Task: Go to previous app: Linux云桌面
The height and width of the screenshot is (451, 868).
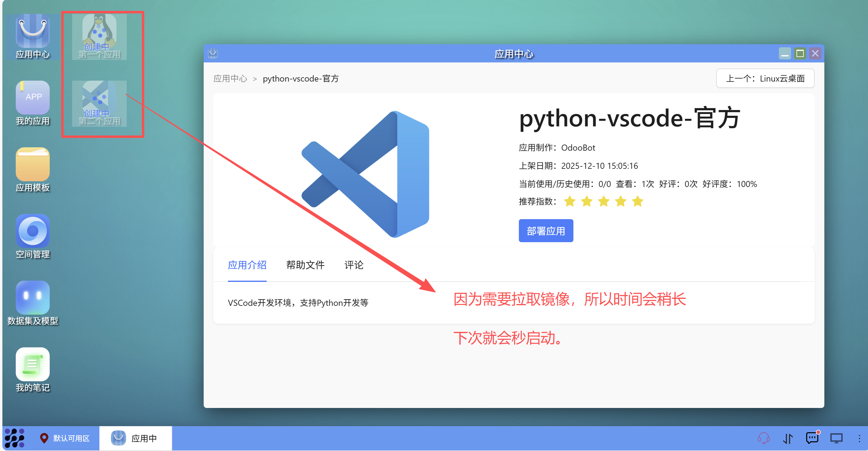Action: tap(765, 79)
